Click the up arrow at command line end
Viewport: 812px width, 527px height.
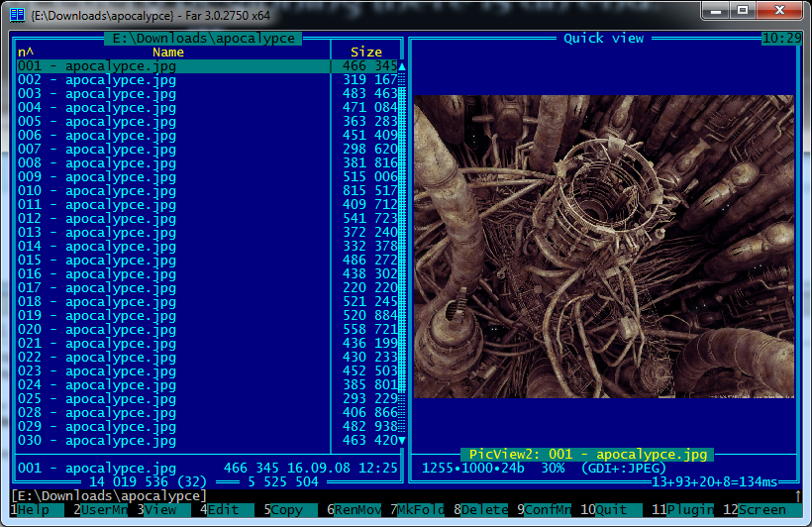[x=797, y=495]
